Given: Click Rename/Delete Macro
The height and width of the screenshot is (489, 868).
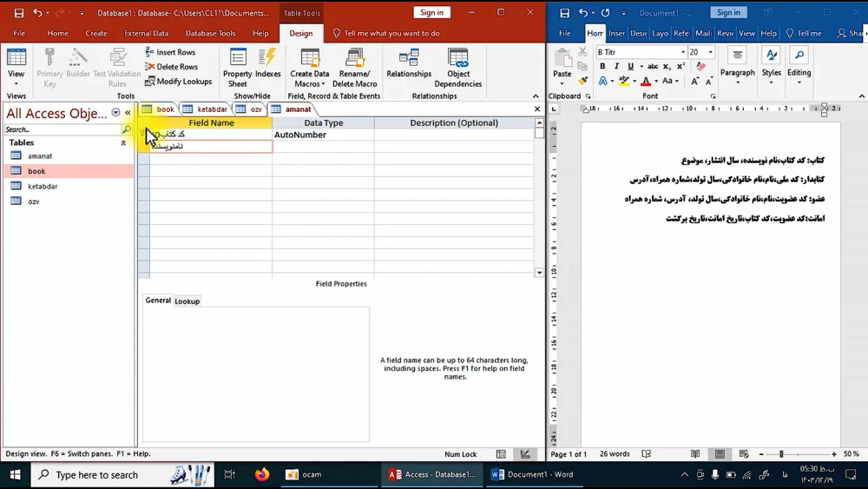Looking at the screenshot, I should [x=354, y=68].
